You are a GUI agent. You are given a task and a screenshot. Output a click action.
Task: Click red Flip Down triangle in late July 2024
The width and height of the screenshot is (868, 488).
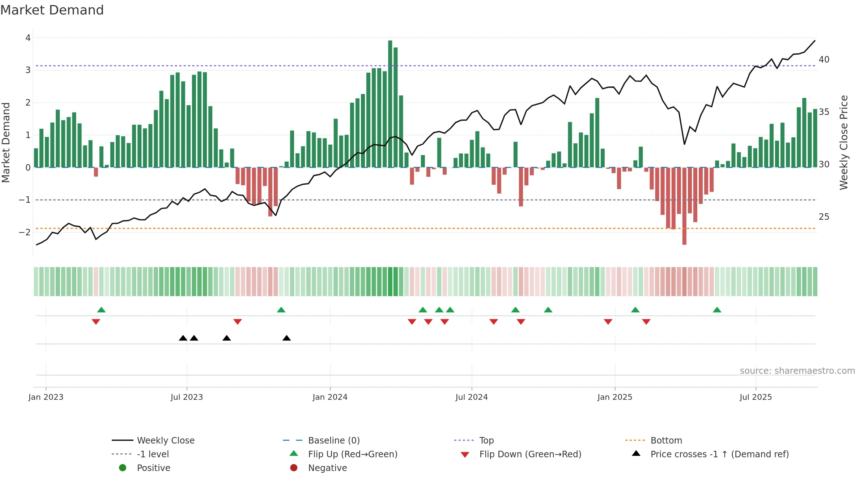pyautogui.click(x=494, y=322)
